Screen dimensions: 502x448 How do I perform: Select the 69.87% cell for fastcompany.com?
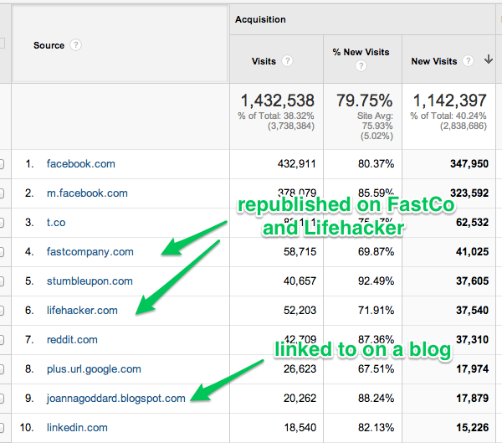click(376, 252)
